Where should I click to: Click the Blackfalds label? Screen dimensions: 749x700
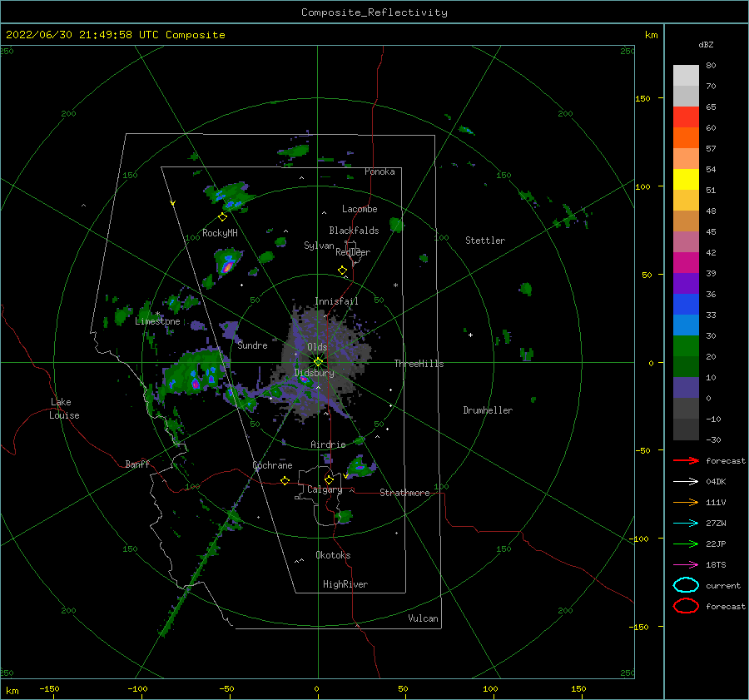354,231
